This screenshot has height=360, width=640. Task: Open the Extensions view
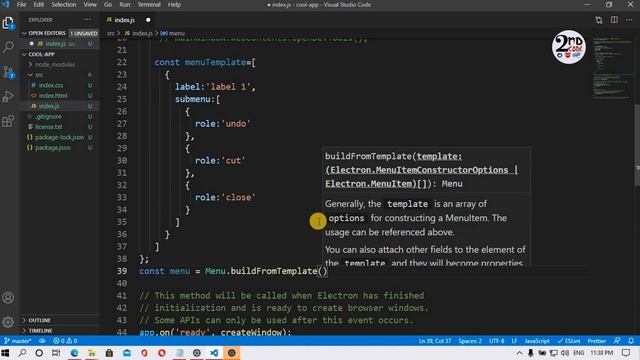8,121
